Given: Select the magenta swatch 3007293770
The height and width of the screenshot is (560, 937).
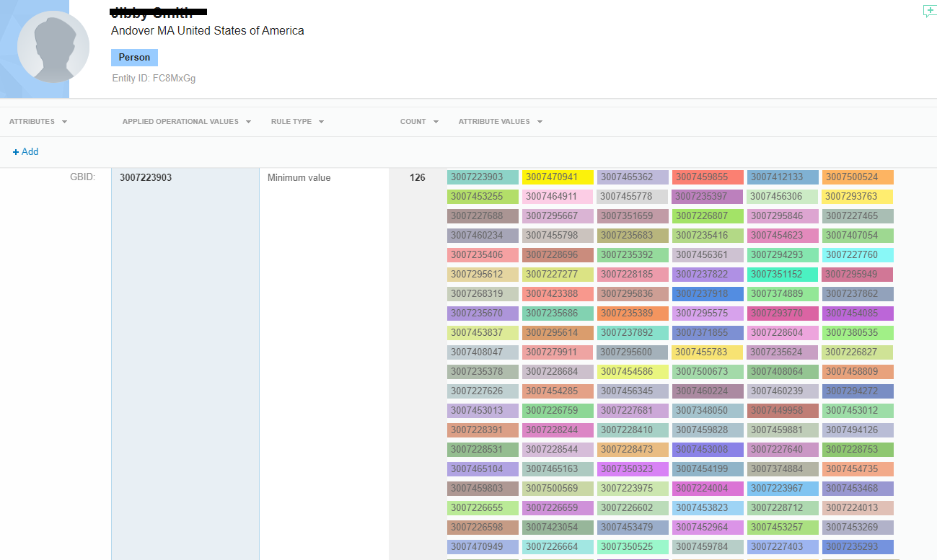Looking at the screenshot, I should click(783, 314).
